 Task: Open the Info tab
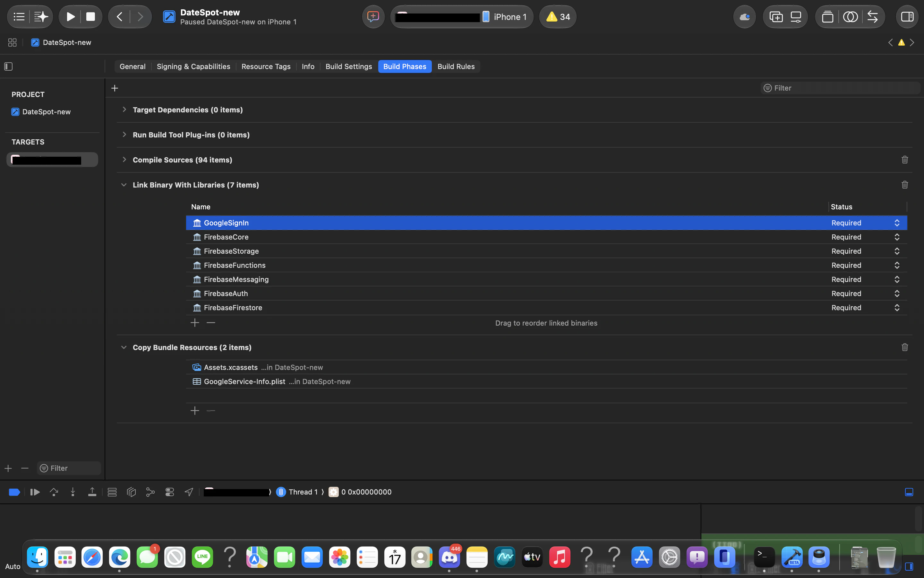(308, 66)
